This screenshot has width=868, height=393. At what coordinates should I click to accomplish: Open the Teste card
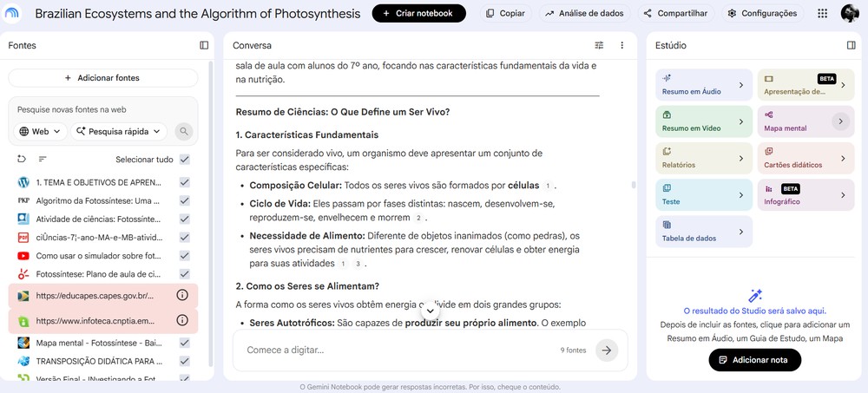tap(704, 195)
